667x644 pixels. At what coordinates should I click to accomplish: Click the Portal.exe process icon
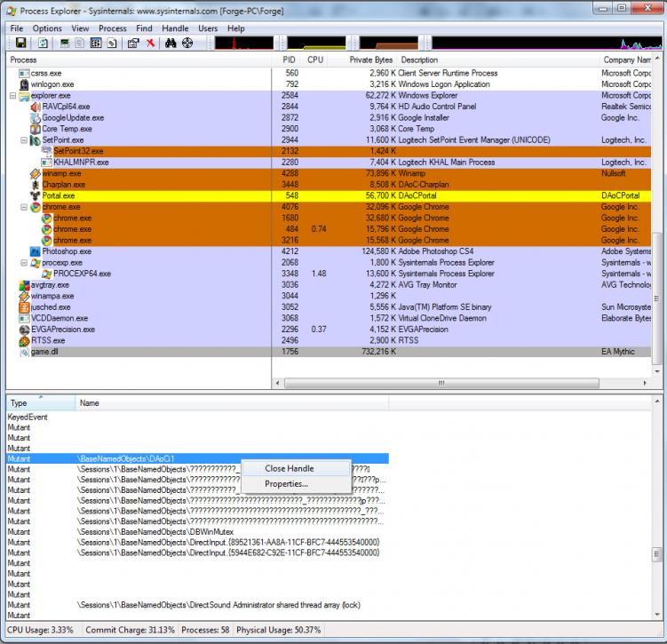36,195
